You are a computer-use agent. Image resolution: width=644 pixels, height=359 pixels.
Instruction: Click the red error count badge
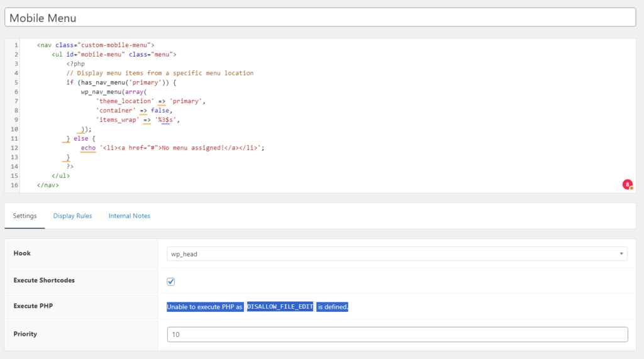pos(627,184)
